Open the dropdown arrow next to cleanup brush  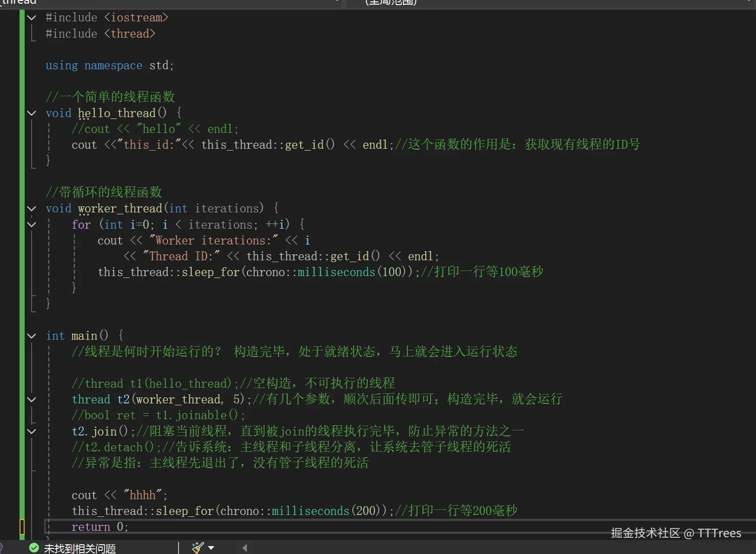pos(211,548)
